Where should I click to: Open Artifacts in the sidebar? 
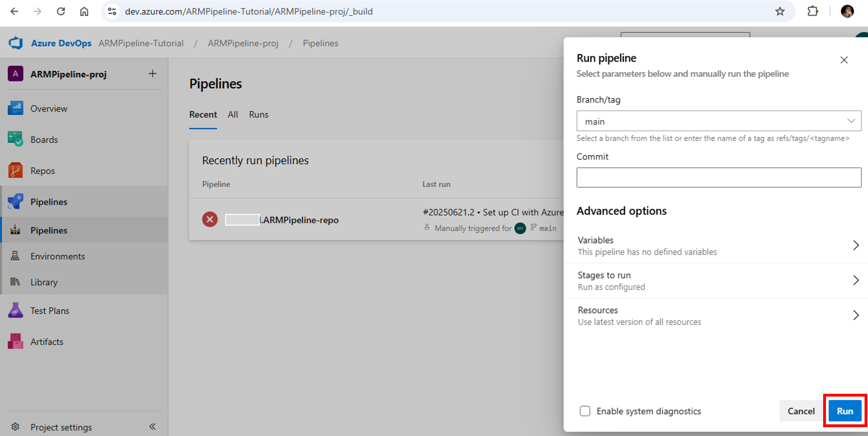[47, 341]
